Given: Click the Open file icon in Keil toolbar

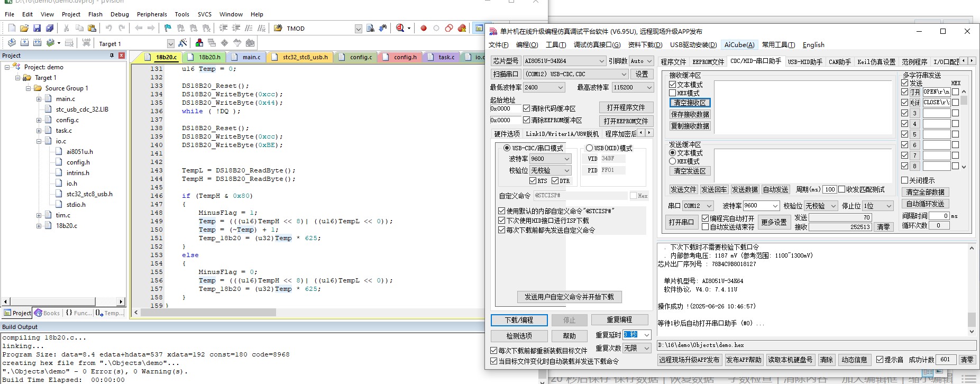Looking at the screenshot, I should click(x=24, y=28).
